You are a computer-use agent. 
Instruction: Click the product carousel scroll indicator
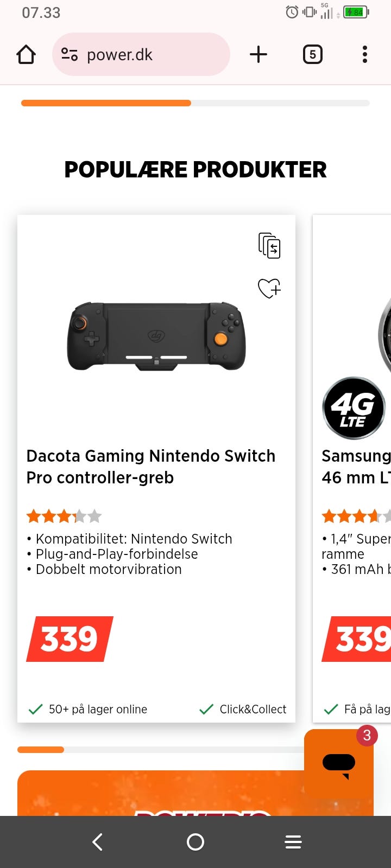click(x=41, y=750)
